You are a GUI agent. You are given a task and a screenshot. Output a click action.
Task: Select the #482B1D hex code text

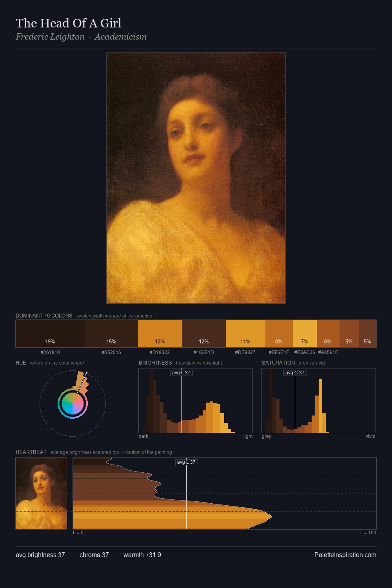pyautogui.click(x=204, y=352)
